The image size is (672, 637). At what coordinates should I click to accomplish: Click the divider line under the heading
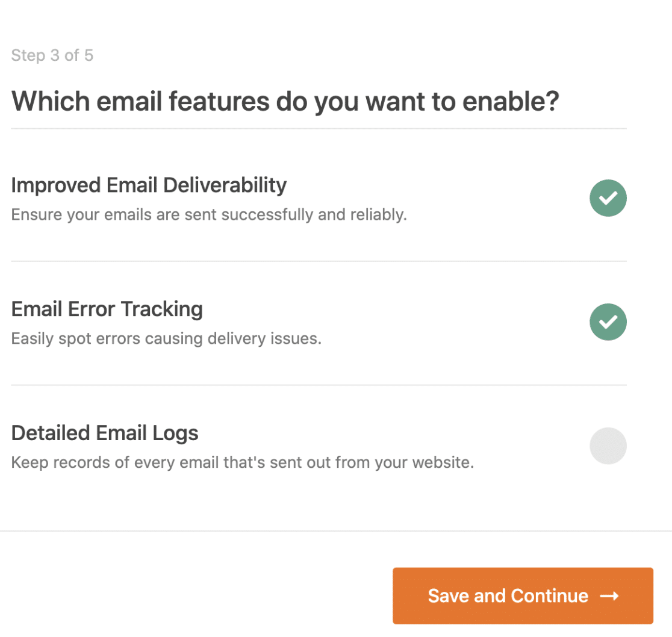pos(319,128)
